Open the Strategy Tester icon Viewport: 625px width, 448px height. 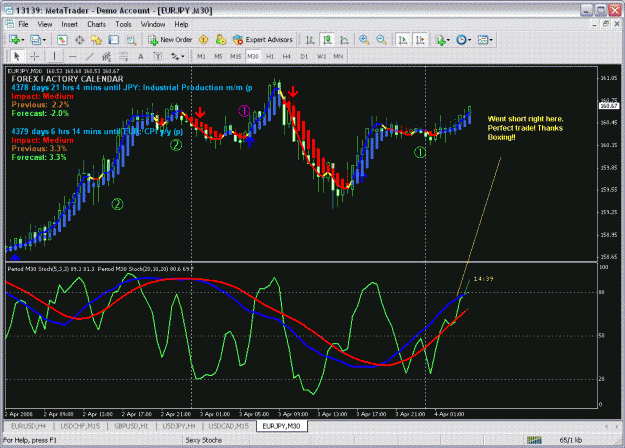tap(131, 40)
